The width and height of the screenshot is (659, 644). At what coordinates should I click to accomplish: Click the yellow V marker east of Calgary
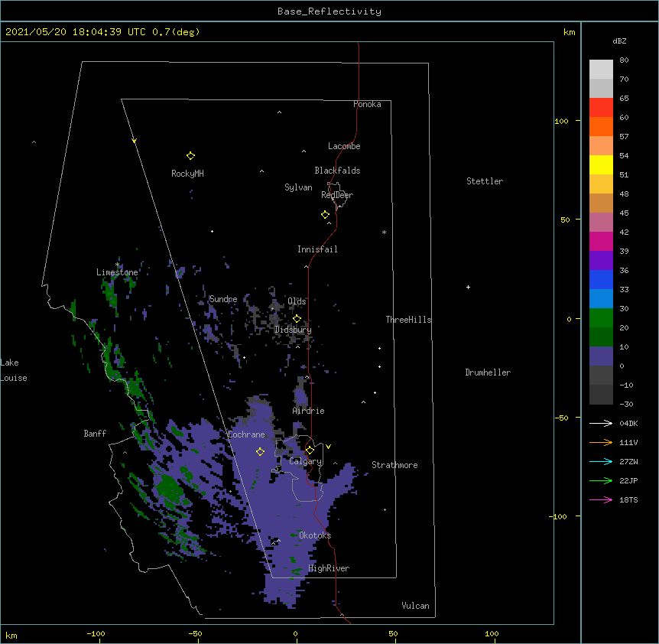[328, 447]
